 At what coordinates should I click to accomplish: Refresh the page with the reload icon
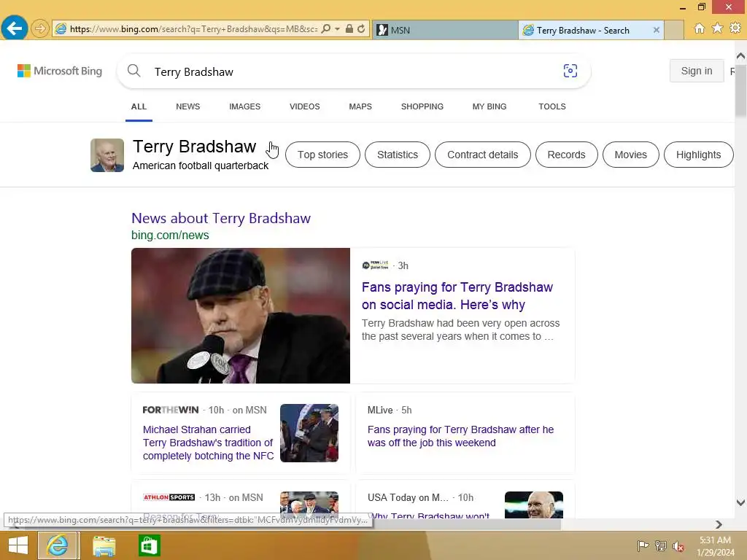361,29
